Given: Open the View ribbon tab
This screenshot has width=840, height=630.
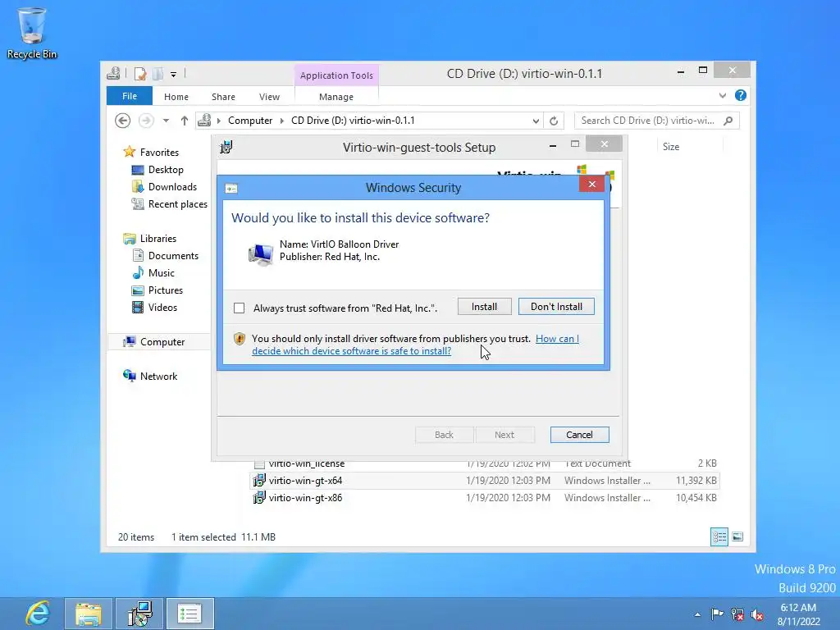Looking at the screenshot, I should pos(269,97).
